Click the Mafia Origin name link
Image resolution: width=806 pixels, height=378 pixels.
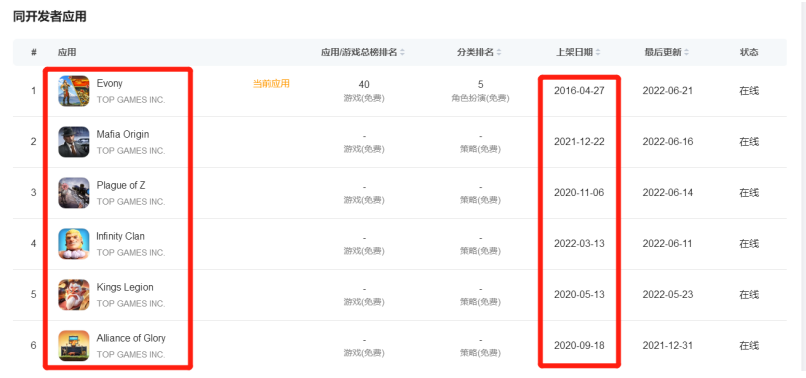123,134
